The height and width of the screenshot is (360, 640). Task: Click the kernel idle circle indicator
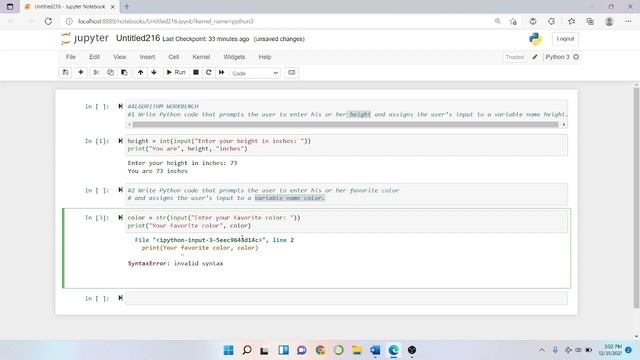(576, 57)
